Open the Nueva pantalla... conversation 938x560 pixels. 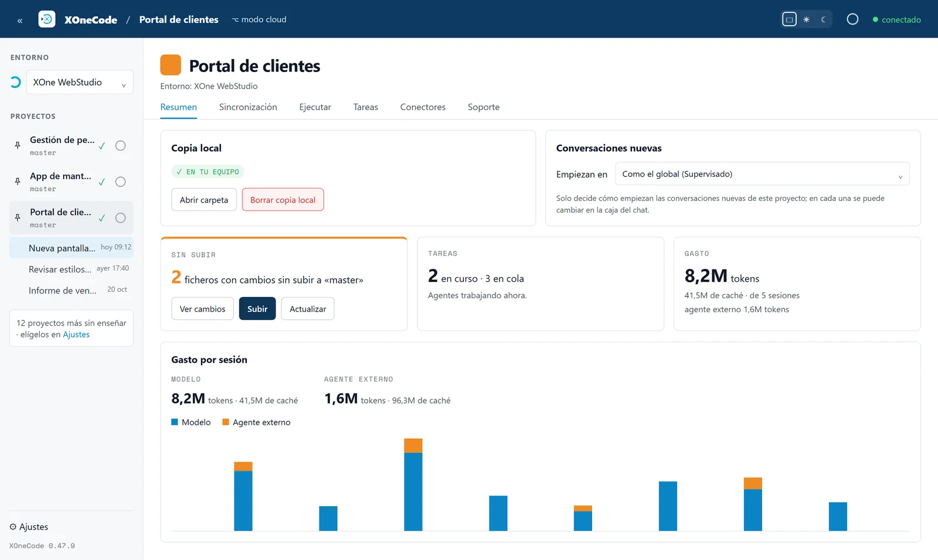pyautogui.click(x=72, y=248)
